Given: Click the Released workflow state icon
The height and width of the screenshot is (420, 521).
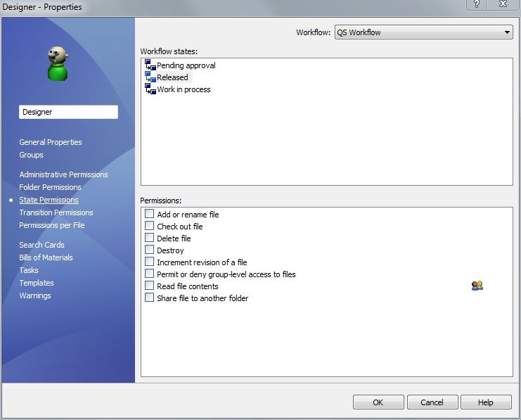Looking at the screenshot, I should coord(150,77).
